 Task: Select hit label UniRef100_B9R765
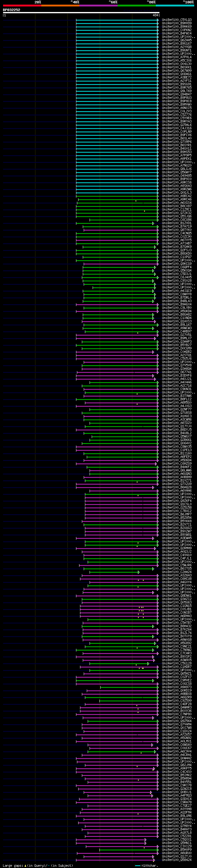pyautogui.click(x=177, y=88)
